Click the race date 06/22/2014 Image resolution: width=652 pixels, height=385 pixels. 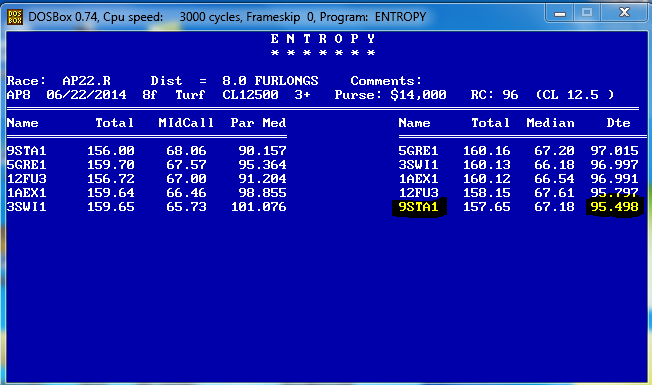86,95
